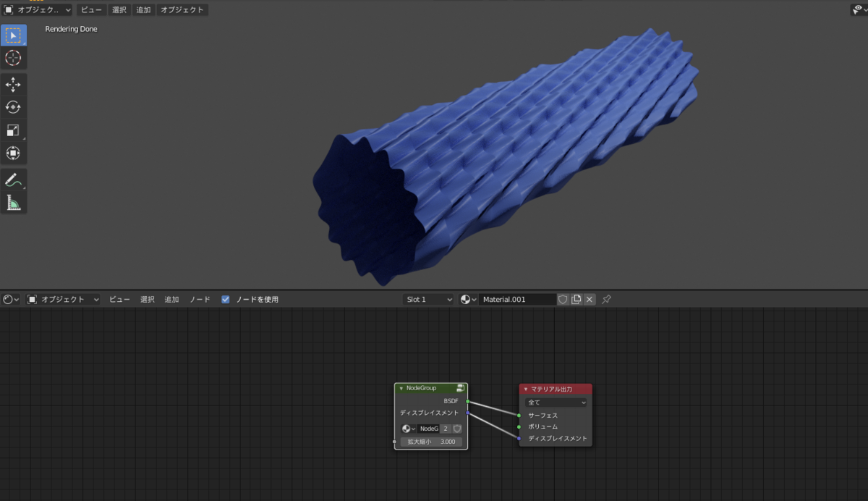This screenshot has width=868, height=501.
Task: Select the Measure ruler tool
Action: tap(14, 203)
